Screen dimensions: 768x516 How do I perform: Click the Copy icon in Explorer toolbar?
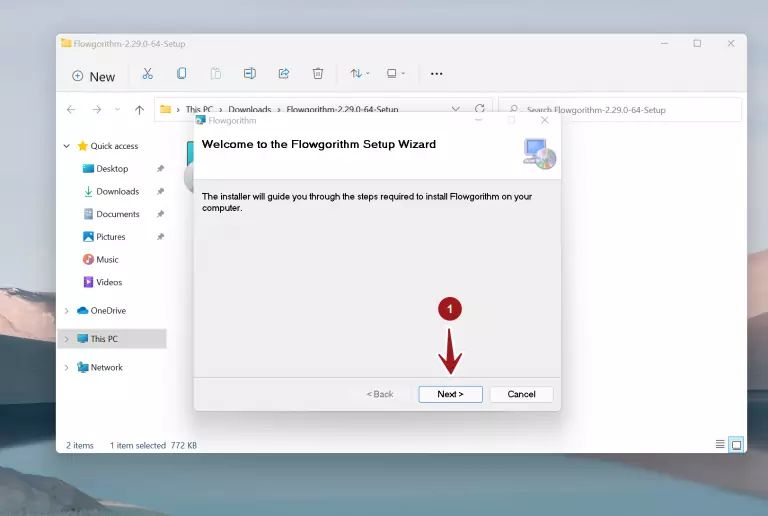click(x=181, y=73)
